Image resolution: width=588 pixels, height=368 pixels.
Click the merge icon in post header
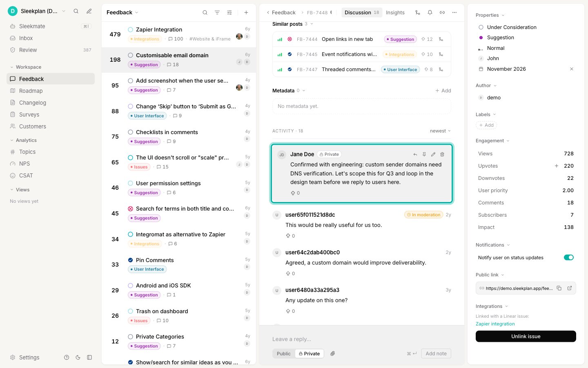(x=417, y=13)
